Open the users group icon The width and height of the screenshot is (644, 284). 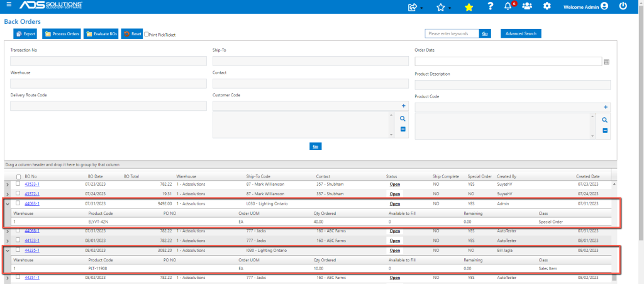tap(527, 6)
